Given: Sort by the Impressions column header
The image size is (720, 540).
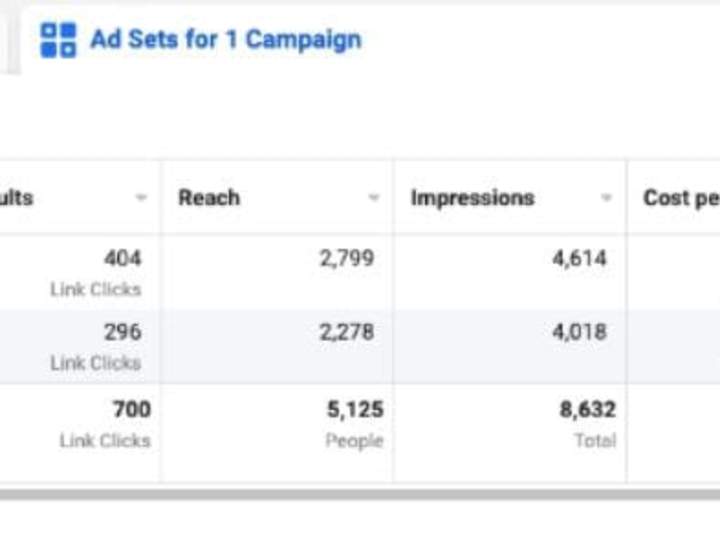Looking at the screenshot, I should click(x=472, y=198).
